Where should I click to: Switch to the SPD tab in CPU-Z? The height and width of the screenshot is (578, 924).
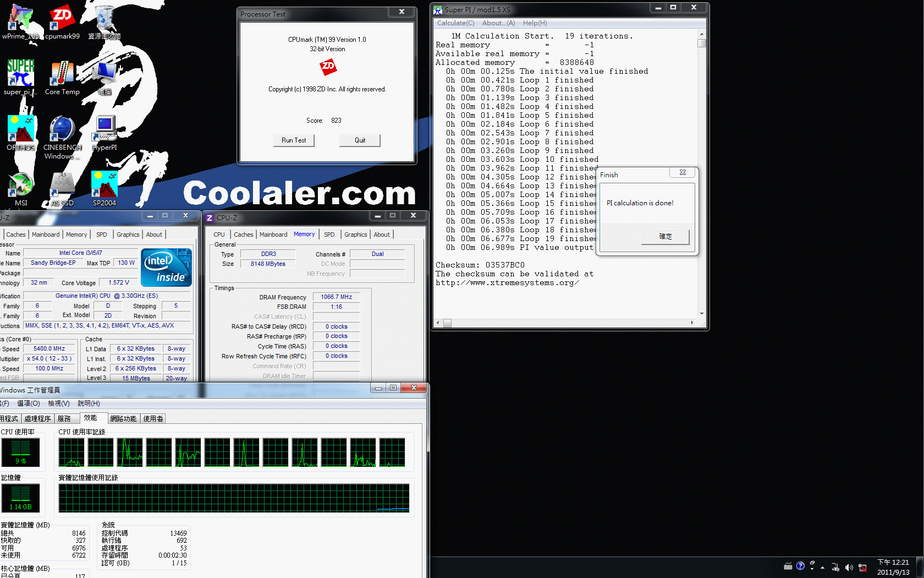(329, 235)
